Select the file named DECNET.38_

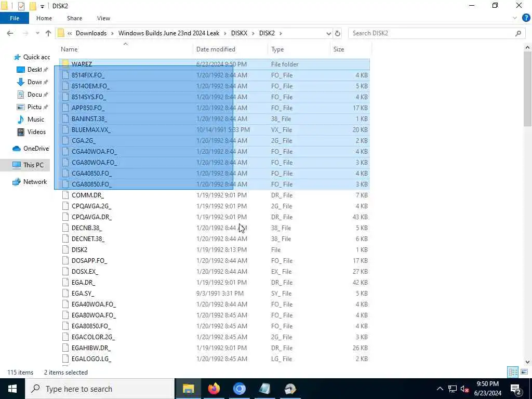coord(88,239)
